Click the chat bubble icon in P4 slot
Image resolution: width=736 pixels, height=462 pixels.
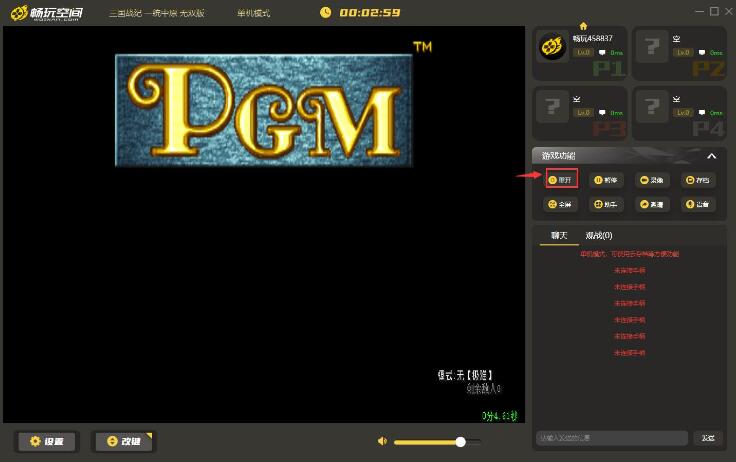point(702,113)
